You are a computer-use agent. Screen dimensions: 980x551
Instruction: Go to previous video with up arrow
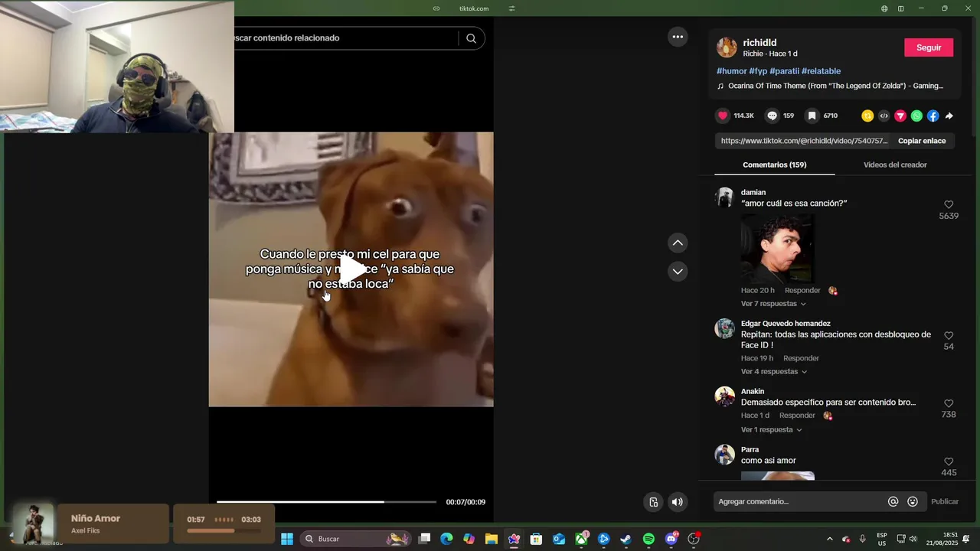(678, 243)
